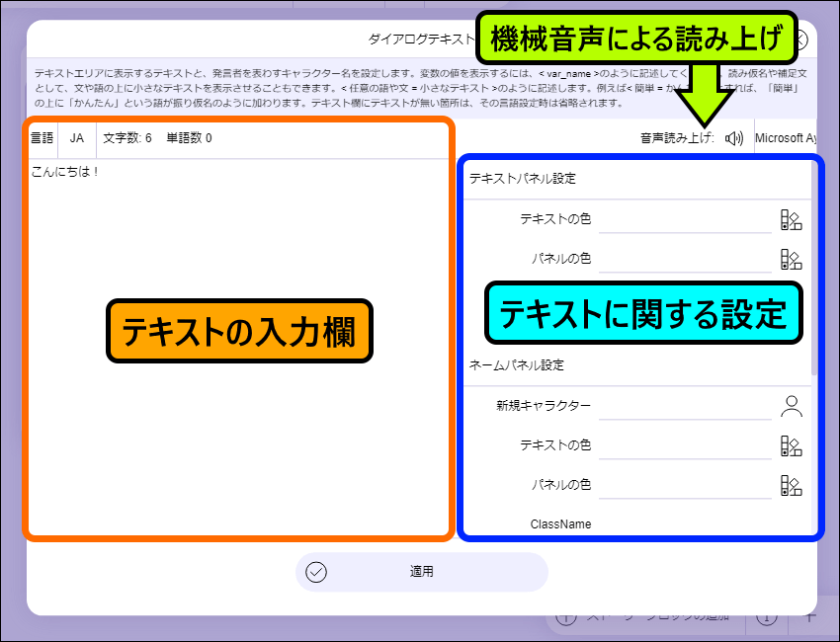The width and height of the screenshot is (840, 642).
Task: Click inside the こんにちは！ text area
Action: (x=237, y=346)
